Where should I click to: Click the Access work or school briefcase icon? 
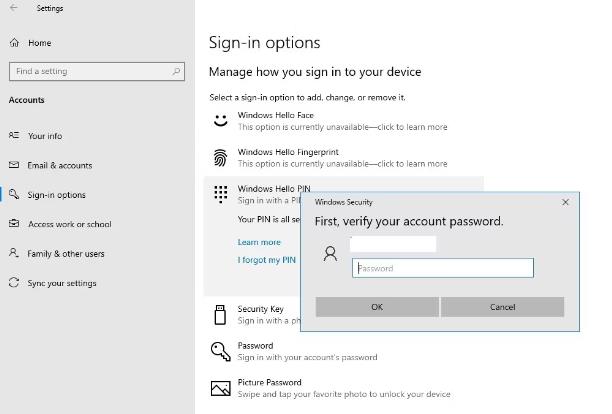pyautogui.click(x=14, y=224)
